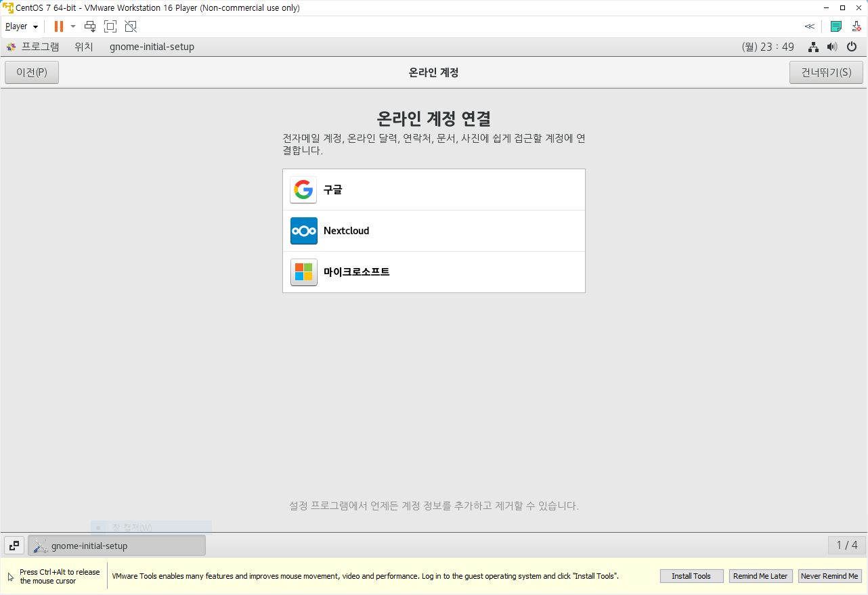
Task: Open the Player dropdown menu
Action: point(21,26)
